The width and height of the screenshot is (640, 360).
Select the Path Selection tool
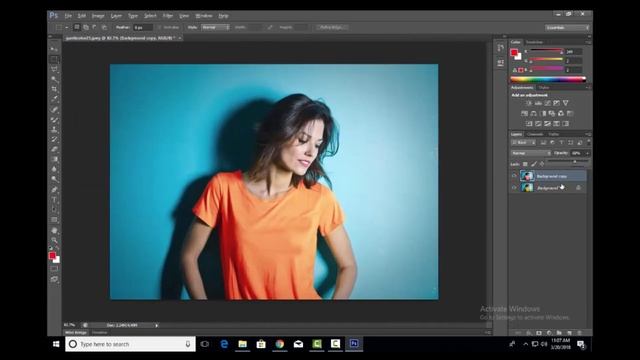[x=54, y=210]
